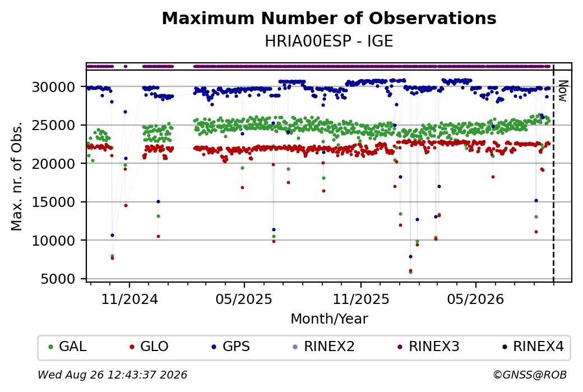Click the red GLO legend marker
Screen dimensions: 583x392
132,347
